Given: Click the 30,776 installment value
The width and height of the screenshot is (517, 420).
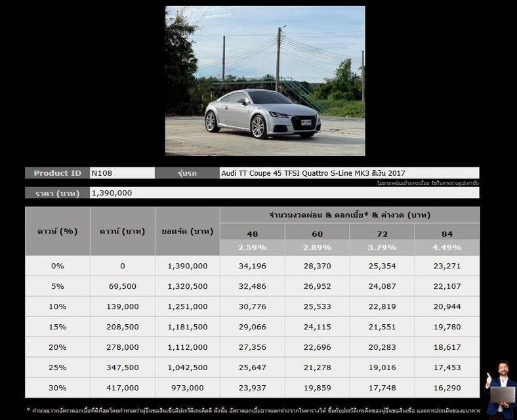Looking at the screenshot, I should point(252,306).
